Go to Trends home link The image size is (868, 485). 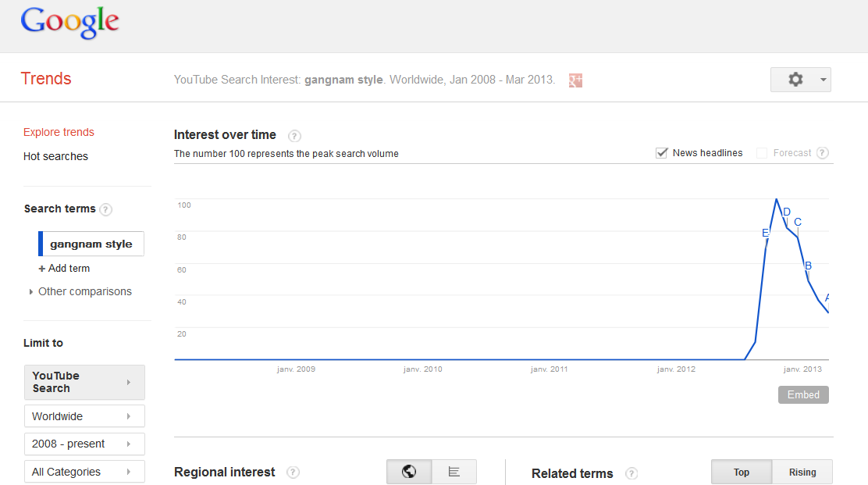[46, 79]
